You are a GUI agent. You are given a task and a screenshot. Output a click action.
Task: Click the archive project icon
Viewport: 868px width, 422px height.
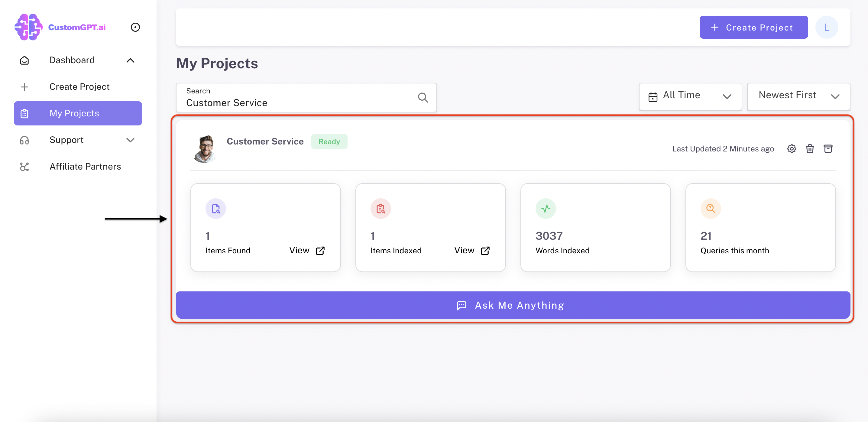click(828, 149)
